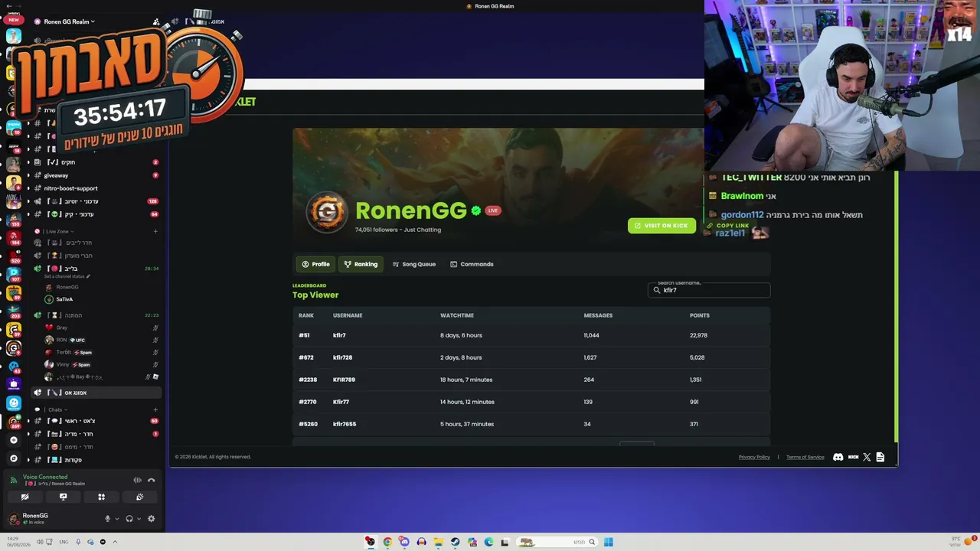Click the Discord icon in the Kicklet footer

838,457
